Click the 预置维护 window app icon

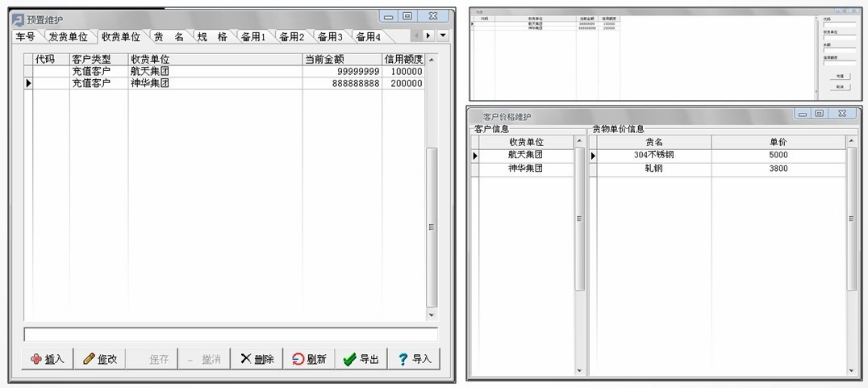[18, 19]
